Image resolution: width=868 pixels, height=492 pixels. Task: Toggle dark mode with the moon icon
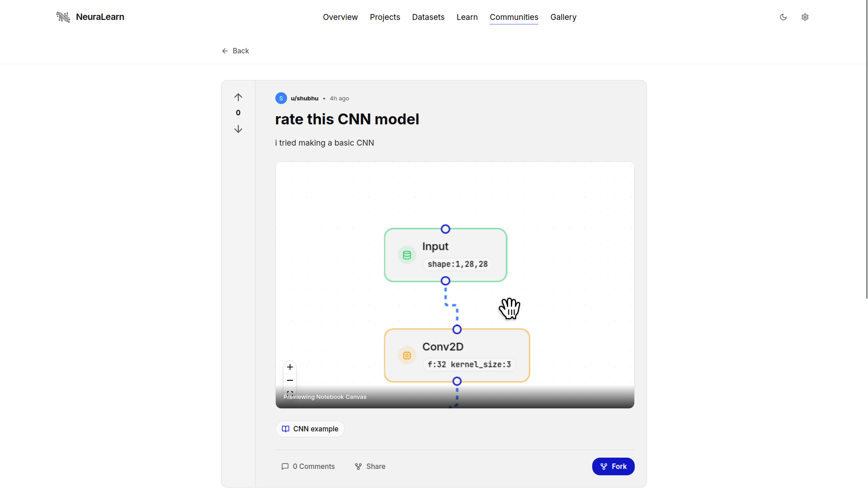pos(783,17)
